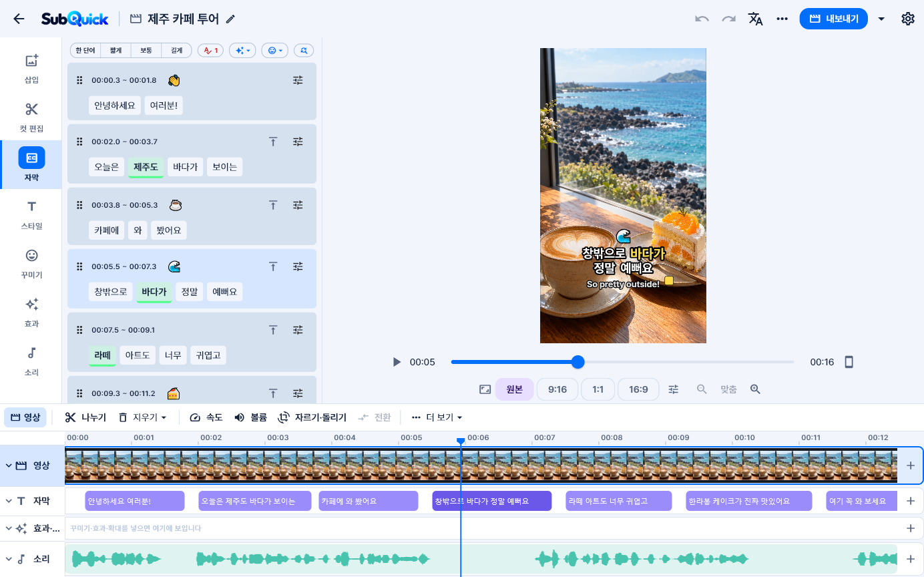Viewport: 924px width, 577px height.
Task: Open export options dropdown arrow next to 내보내기
Action: click(881, 19)
